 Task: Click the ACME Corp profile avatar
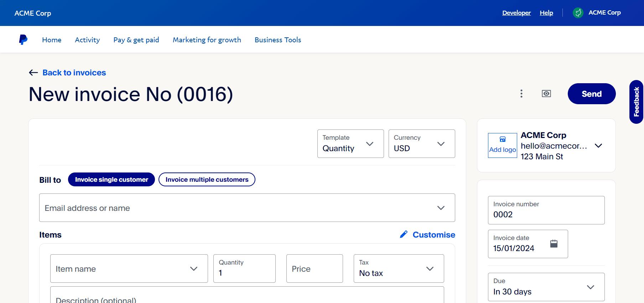point(578,13)
